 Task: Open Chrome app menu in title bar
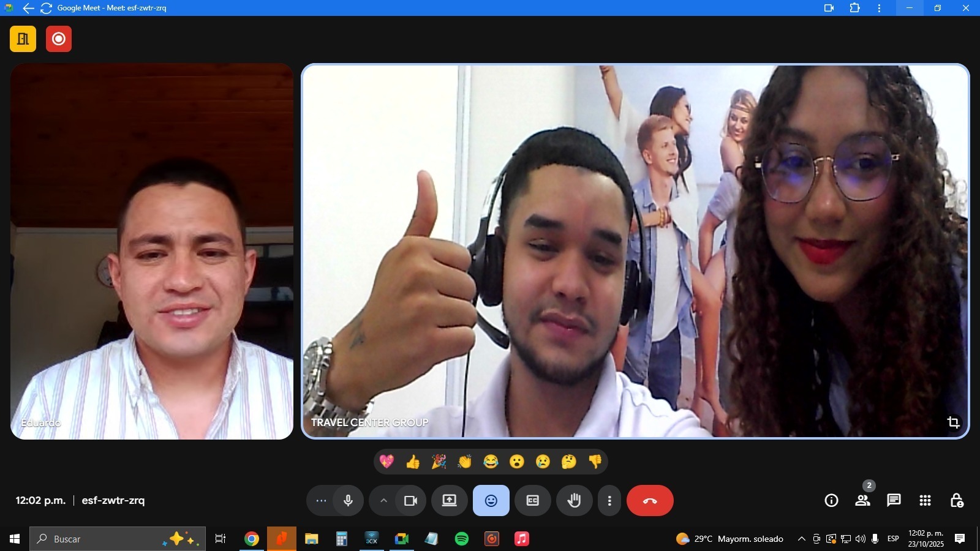[879, 8]
